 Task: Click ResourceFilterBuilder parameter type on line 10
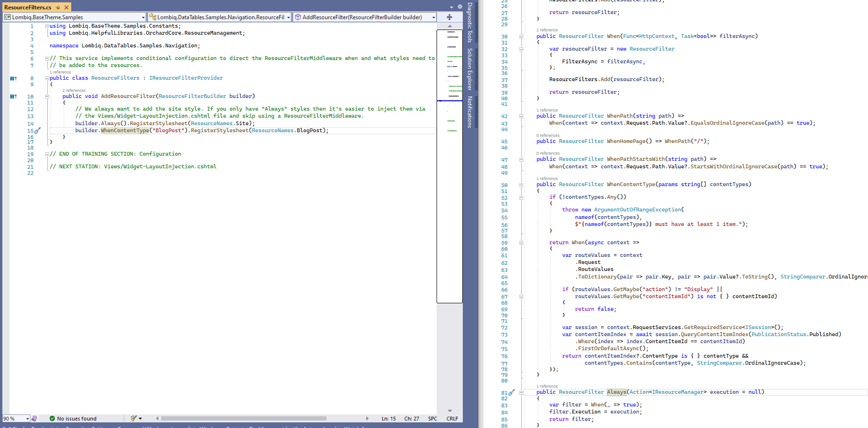click(x=193, y=97)
